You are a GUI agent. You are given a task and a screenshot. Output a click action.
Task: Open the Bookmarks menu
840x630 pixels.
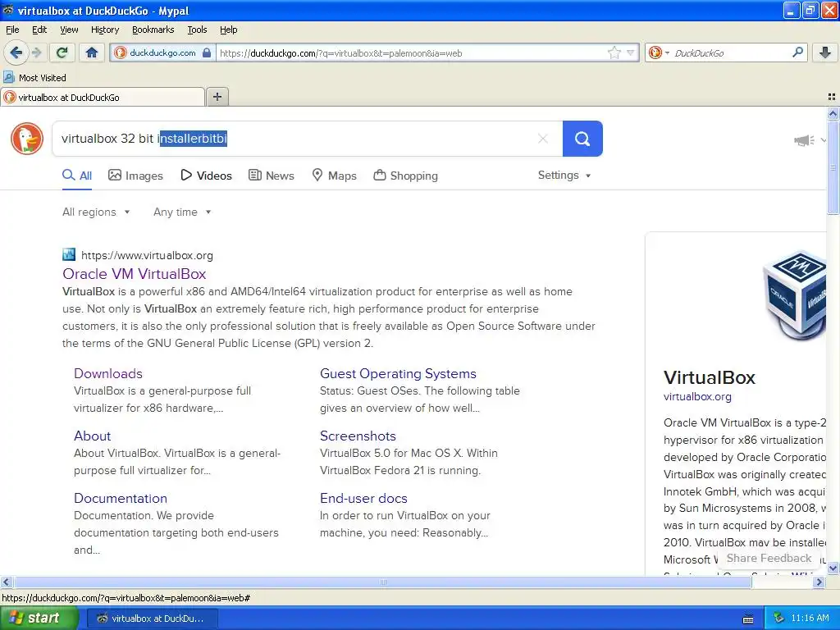pyautogui.click(x=153, y=30)
